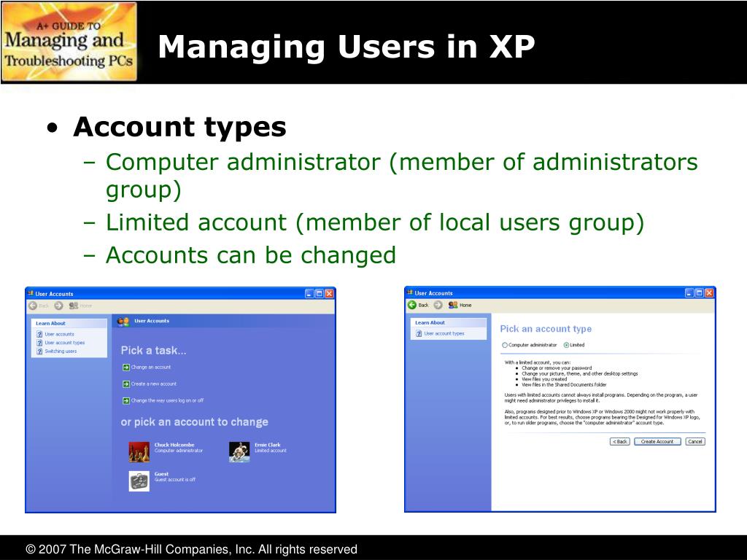
Task: Click arrow icon beside 'Change the way users log on or off'
Action: pyautogui.click(x=125, y=400)
